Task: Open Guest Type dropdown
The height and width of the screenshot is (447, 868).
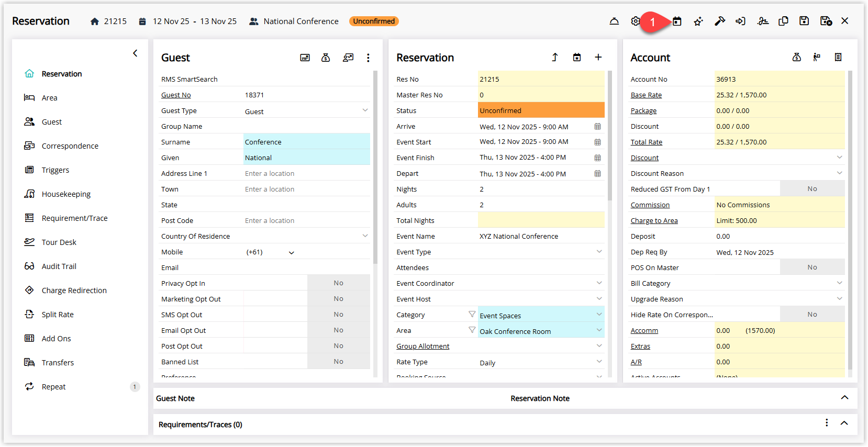Action: point(365,110)
